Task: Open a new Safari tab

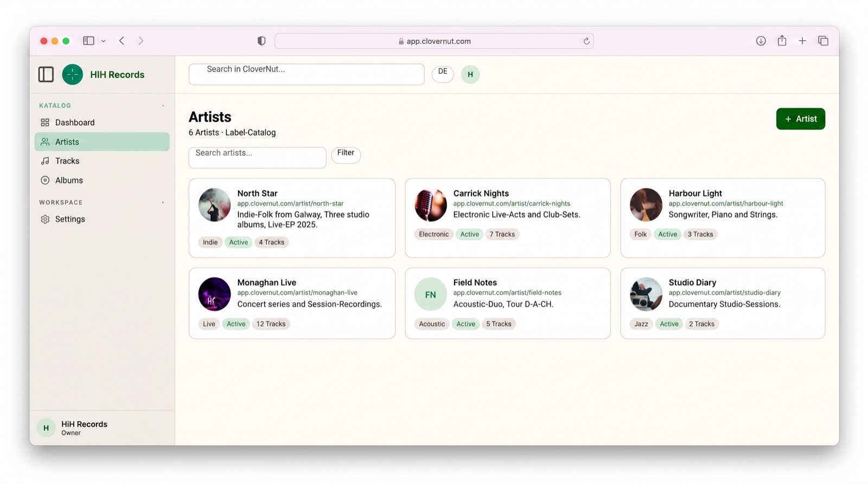Action: coord(802,41)
